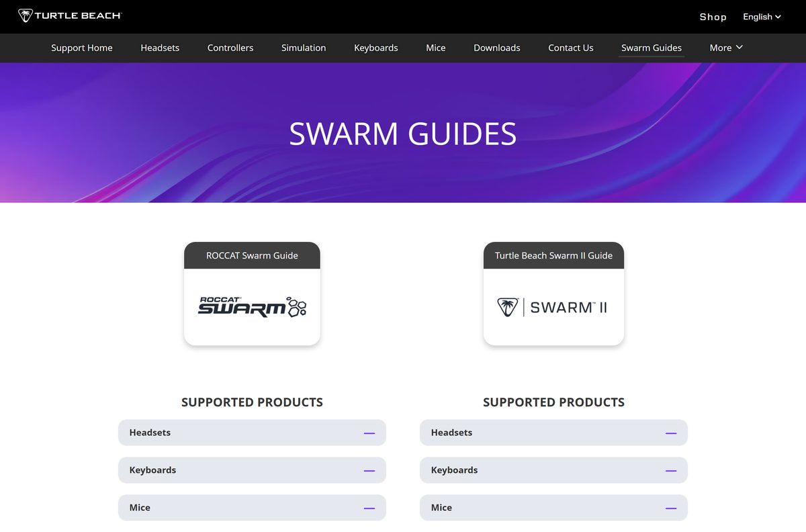Screen dimensions: 806x532
Task: Collapse Keyboards under Swarm II supported products
Action: [553, 470]
